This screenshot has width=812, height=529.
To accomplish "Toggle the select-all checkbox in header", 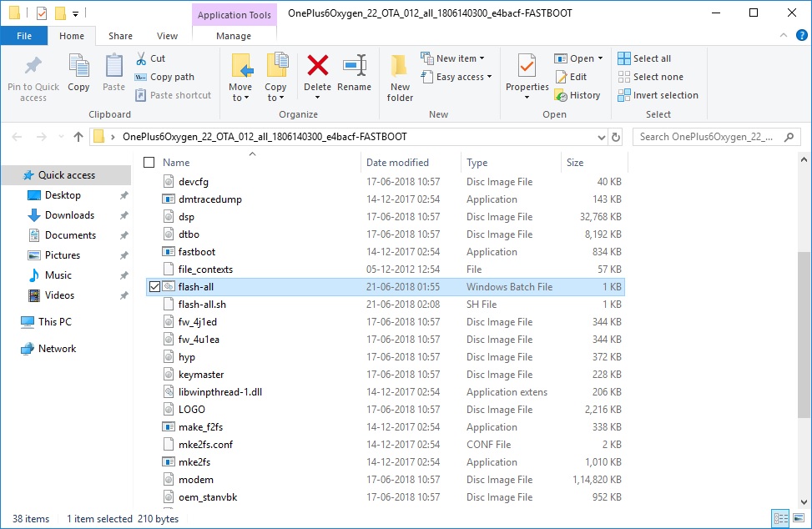I will (x=149, y=163).
